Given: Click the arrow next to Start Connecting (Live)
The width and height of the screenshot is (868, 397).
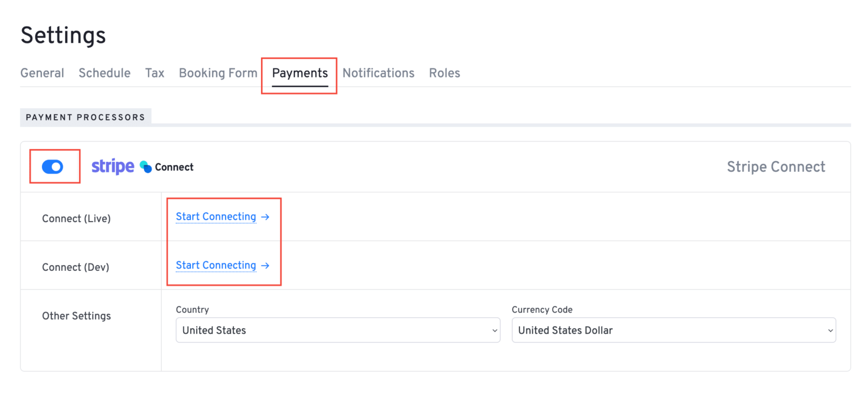Looking at the screenshot, I should 265,217.
